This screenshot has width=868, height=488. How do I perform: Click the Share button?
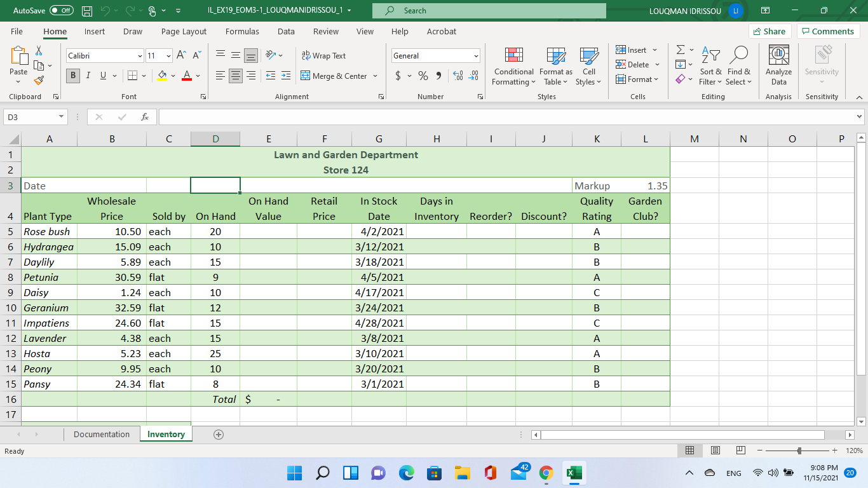click(x=771, y=30)
